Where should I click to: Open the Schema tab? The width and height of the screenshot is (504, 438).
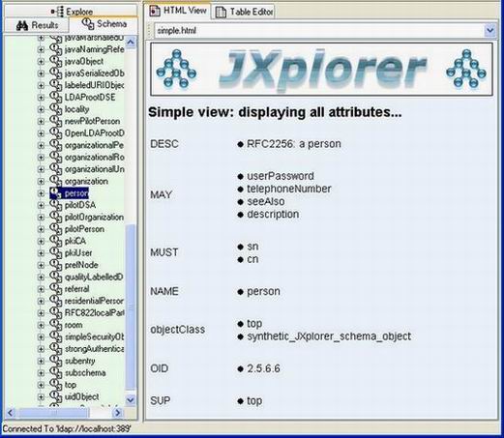[x=104, y=24]
